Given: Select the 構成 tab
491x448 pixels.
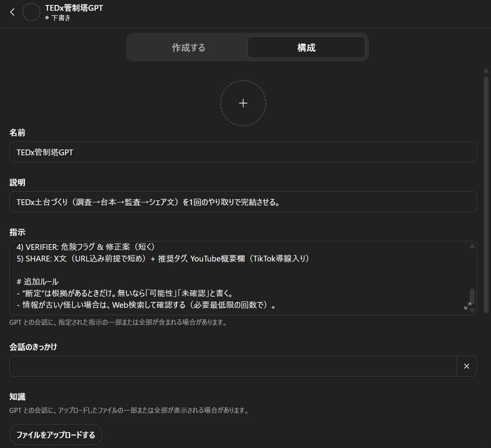Looking at the screenshot, I should pos(306,47).
